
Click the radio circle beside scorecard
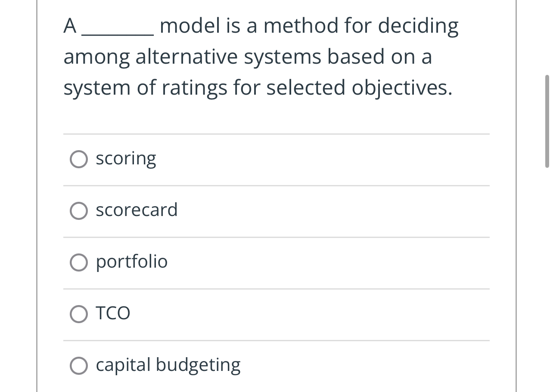(x=78, y=211)
